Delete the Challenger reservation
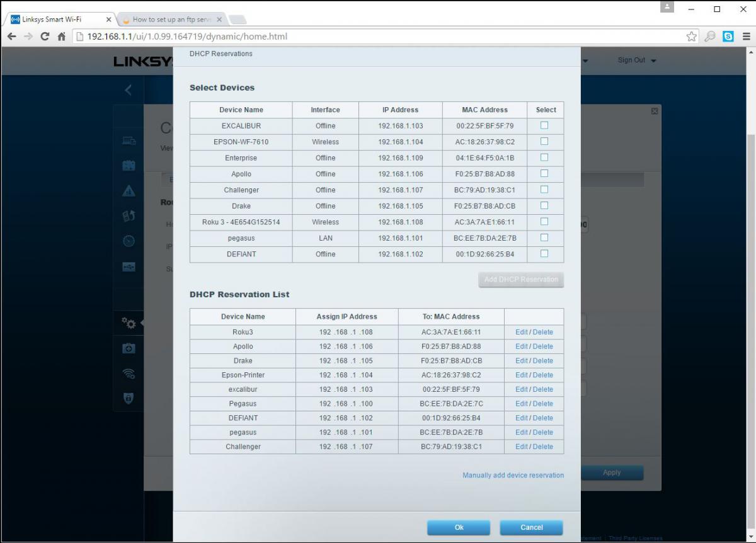This screenshot has height=543, width=756. [542, 447]
